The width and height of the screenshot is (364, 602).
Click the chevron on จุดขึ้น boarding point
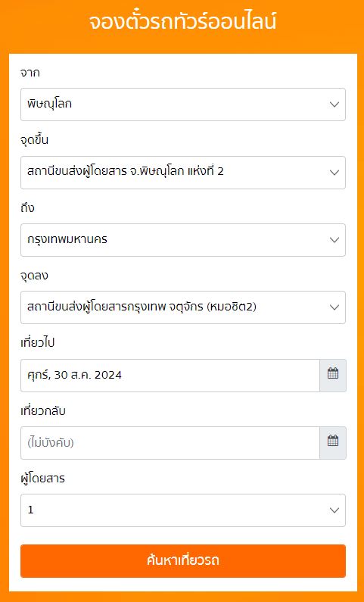334,173
